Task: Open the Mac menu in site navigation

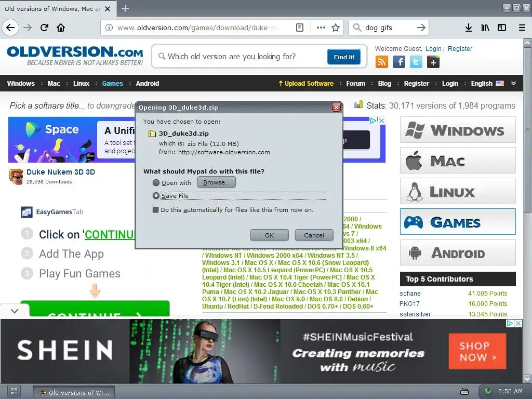Action: [54, 84]
